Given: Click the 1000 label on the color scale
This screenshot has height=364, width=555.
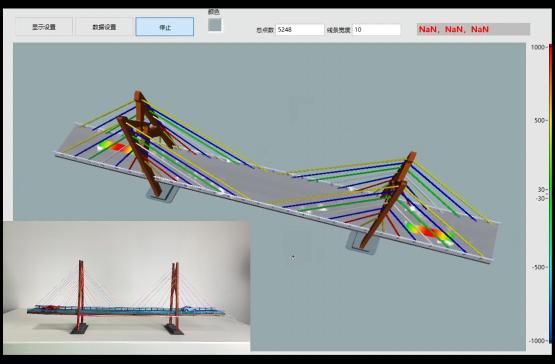Looking at the screenshot, I should tap(538, 47).
